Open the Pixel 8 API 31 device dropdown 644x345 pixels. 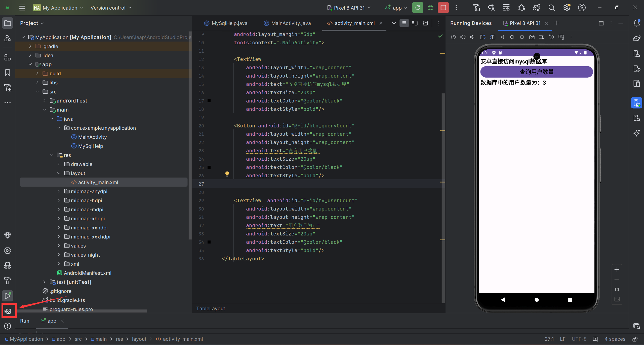[x=349, y=8]
